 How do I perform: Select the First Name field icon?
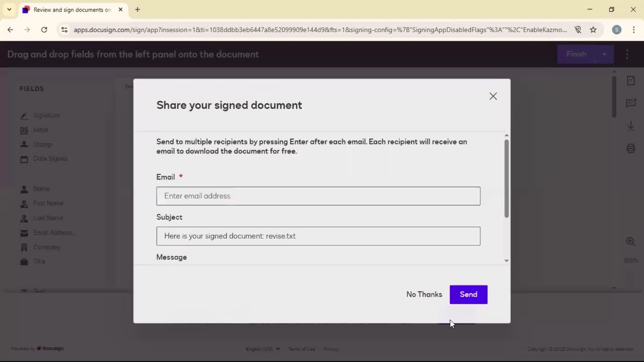24,203
